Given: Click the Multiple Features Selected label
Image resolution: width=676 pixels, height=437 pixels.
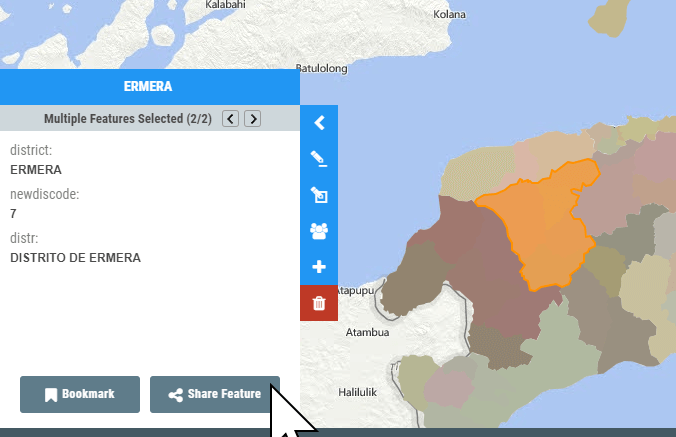Looking at the screenshot, I should point(128,119).
